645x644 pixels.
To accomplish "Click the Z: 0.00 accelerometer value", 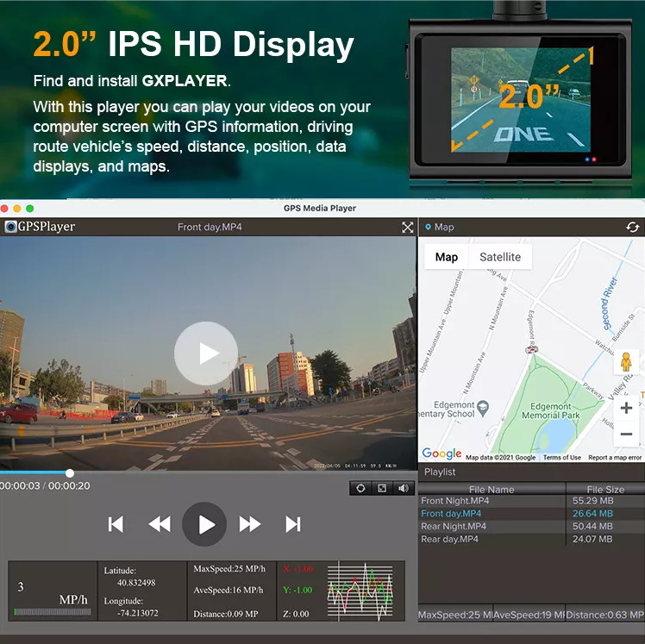I will [x=296, y=614].
